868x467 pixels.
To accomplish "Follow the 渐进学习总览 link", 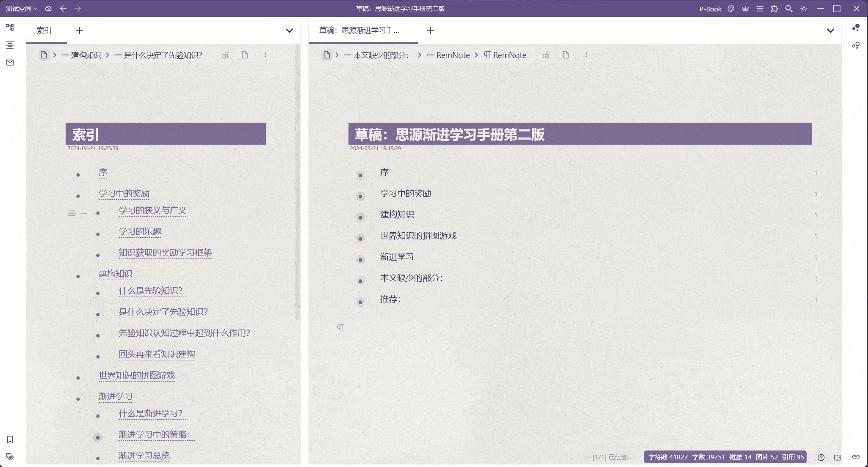I will coord(144,456).
